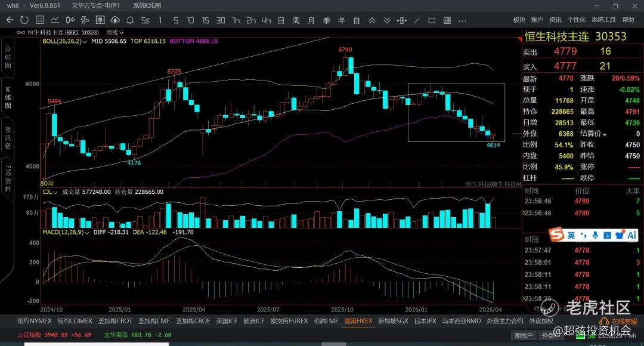This screenshot has width=644, height=346.
Task: Switch to 1h period
Action: click(236, 20)
